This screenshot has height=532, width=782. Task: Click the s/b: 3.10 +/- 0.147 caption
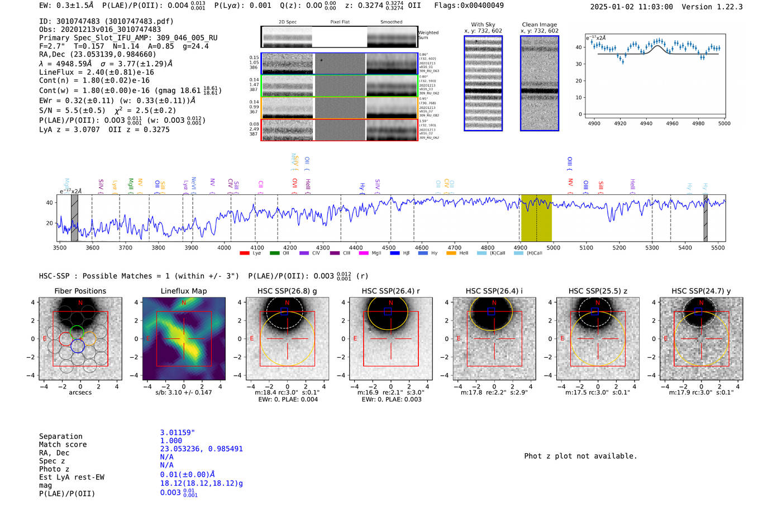click(184, 392)
